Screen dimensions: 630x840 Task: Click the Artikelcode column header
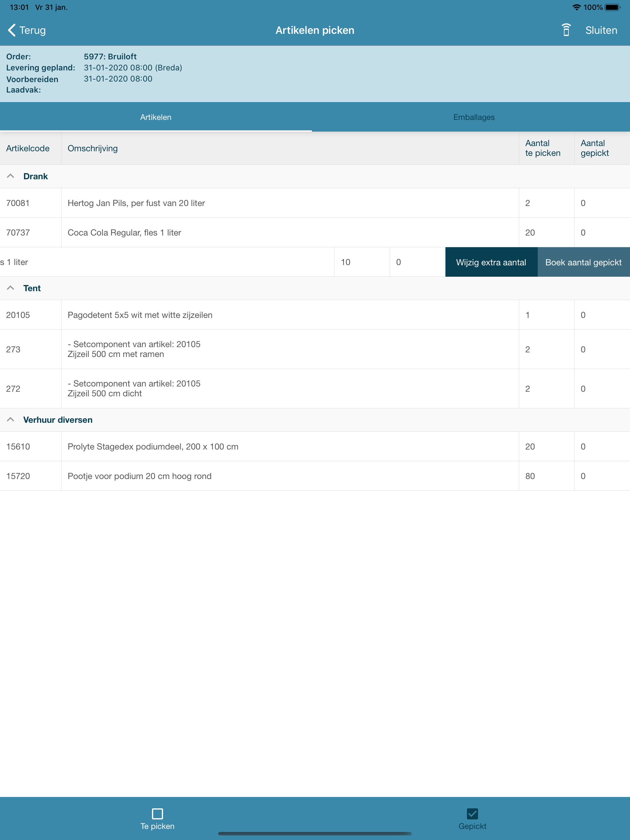[28, 148]
